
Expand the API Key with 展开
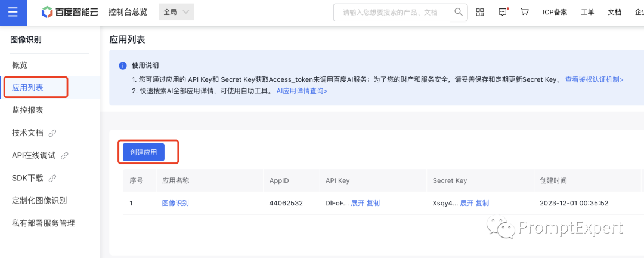click(357, 203)
